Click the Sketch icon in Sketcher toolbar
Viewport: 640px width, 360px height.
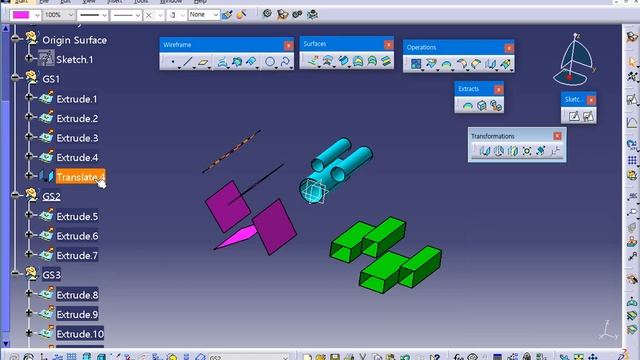click(x=574, y=117)
